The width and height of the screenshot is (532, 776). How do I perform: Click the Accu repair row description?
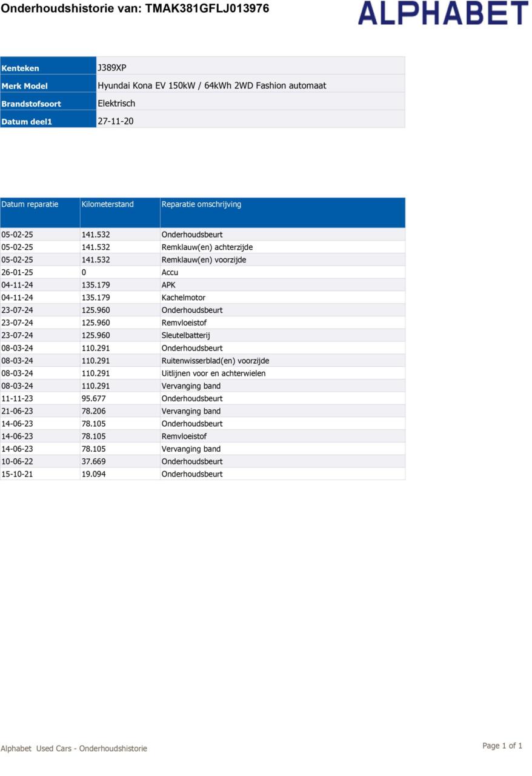point(170,272)
